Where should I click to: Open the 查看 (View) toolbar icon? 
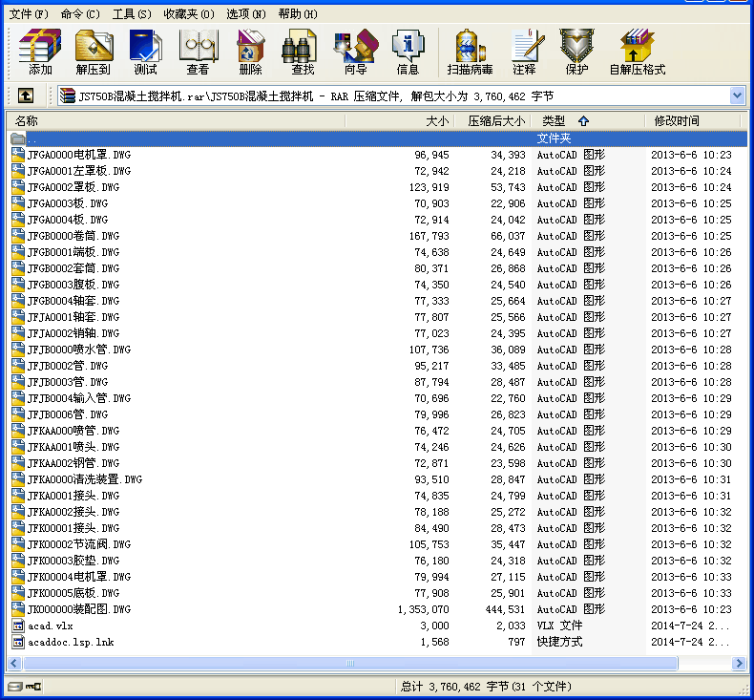[198, 52]
